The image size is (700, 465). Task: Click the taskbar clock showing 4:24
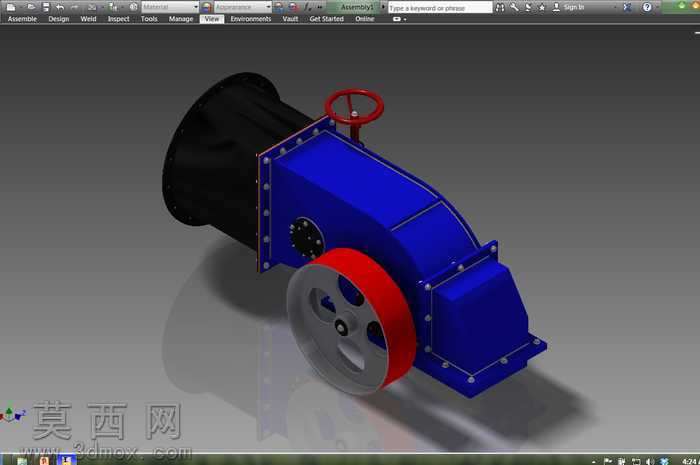pos(690,461)
